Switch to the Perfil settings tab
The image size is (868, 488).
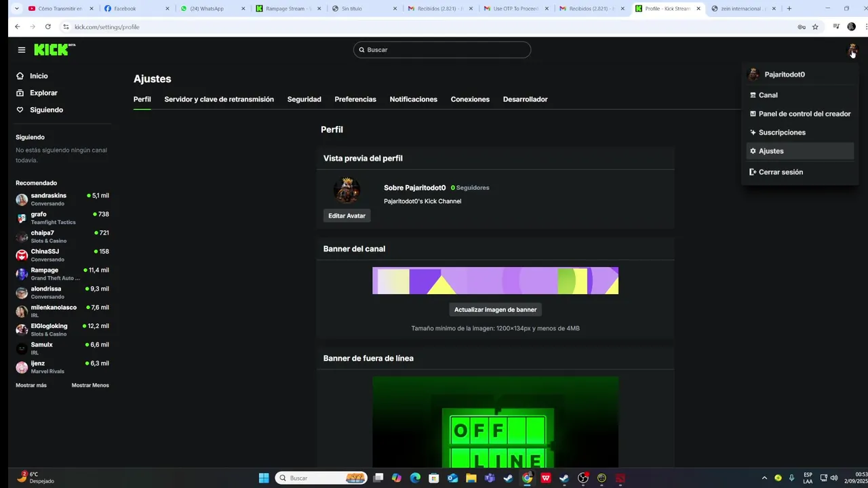pyautogui.click(x=142, y=99)
